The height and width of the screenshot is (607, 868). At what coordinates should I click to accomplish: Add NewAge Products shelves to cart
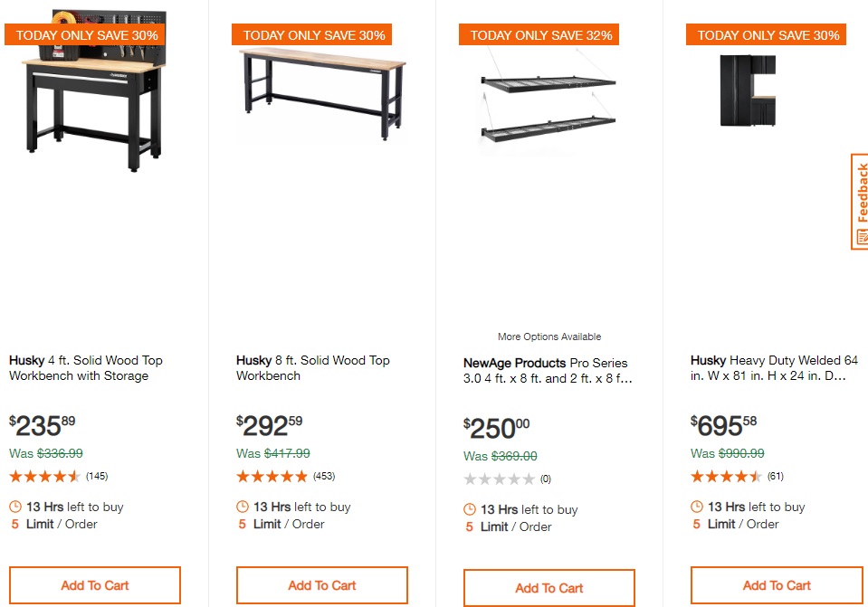(x=549, y=588)
